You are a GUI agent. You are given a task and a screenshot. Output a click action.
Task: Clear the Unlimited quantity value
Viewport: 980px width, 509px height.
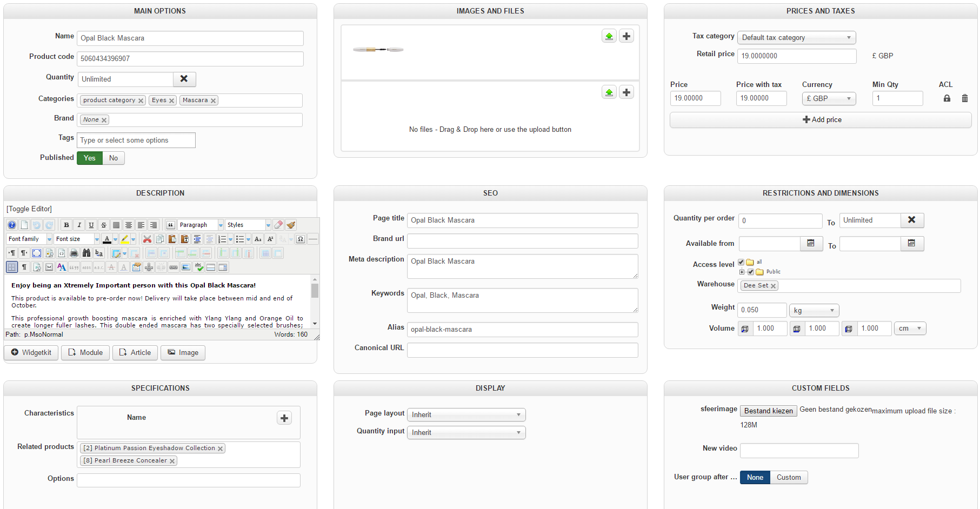pos(184,79)
